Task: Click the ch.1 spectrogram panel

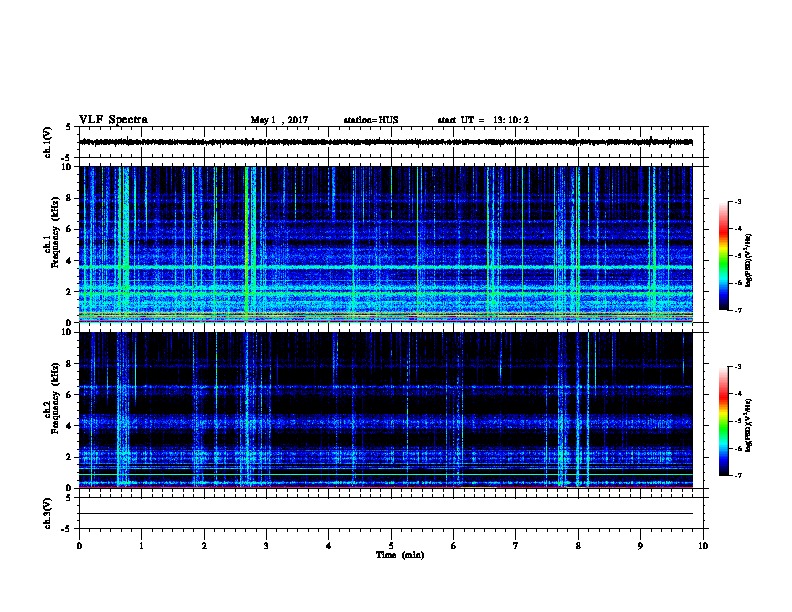Action: point(386,244)
